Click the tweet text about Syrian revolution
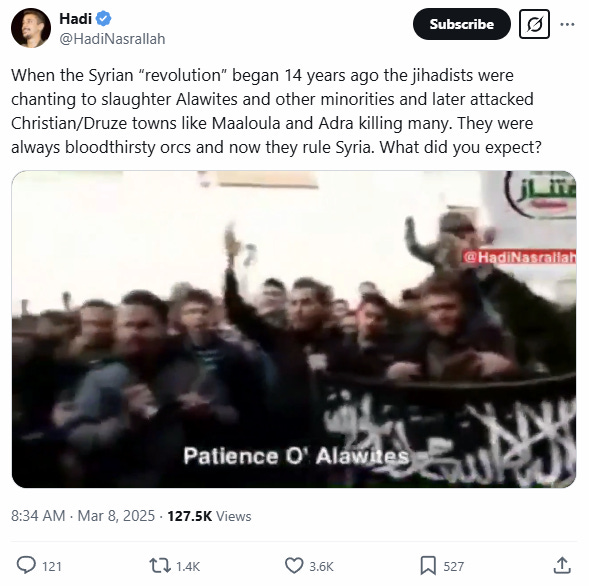 tap(276, 111)
